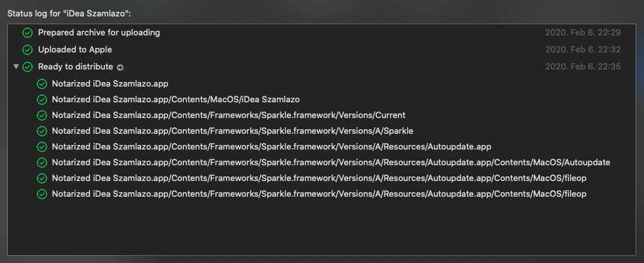Click green checkmark next to Prepared archive for uploading
Screen dimensions: 644x263
click(28, 33)
